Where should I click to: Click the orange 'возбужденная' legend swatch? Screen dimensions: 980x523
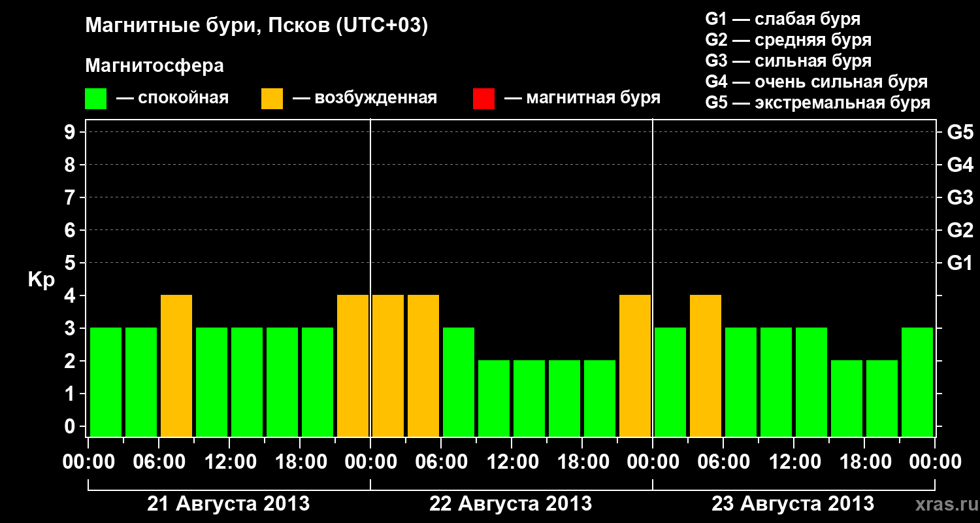[x=272, y=99]
